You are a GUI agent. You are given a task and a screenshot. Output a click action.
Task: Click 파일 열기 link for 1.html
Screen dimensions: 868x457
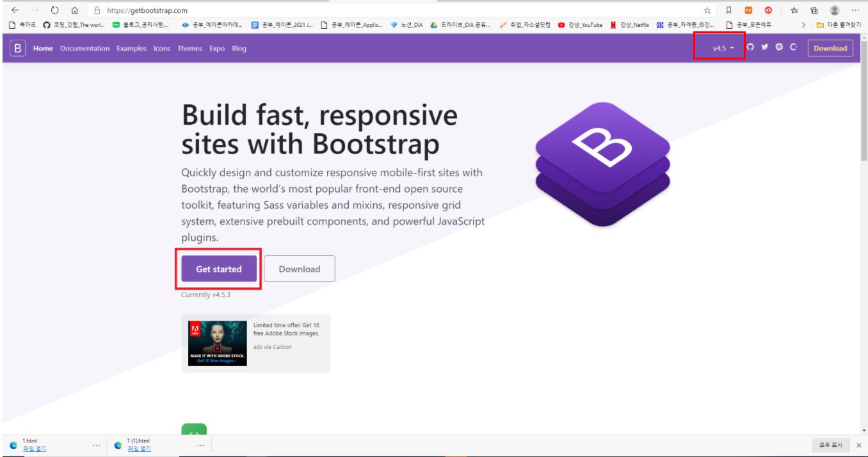(x=35, y=449)
